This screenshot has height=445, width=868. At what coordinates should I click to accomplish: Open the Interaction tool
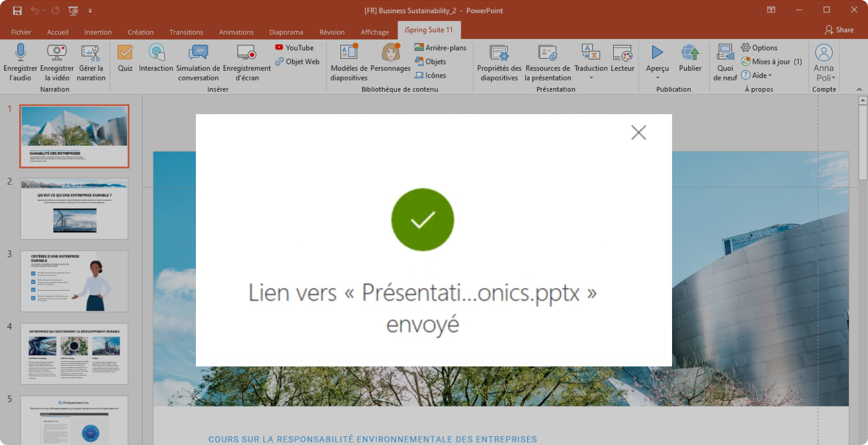tap(156, 53)
